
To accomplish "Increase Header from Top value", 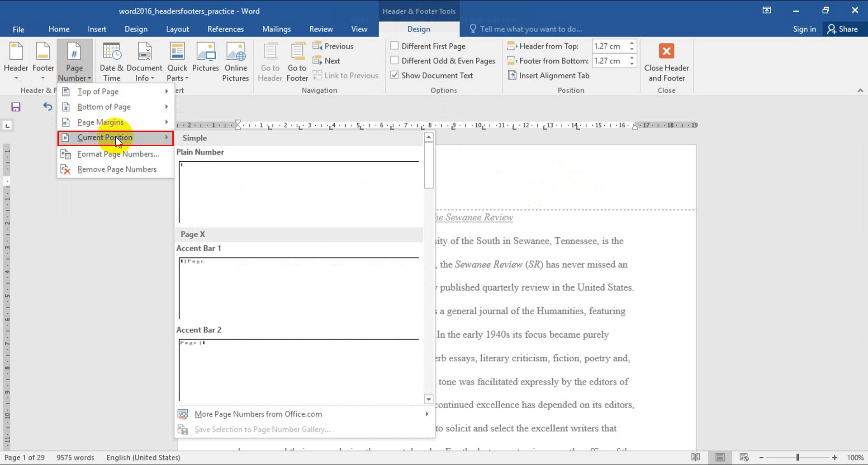I will [632, 43].
